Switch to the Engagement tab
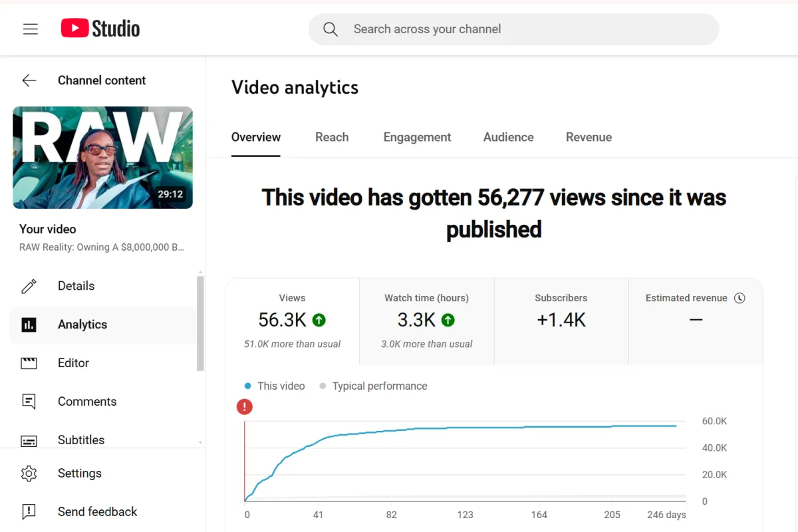Viewport: 798px width, 532px height. (x=417, y=137)
